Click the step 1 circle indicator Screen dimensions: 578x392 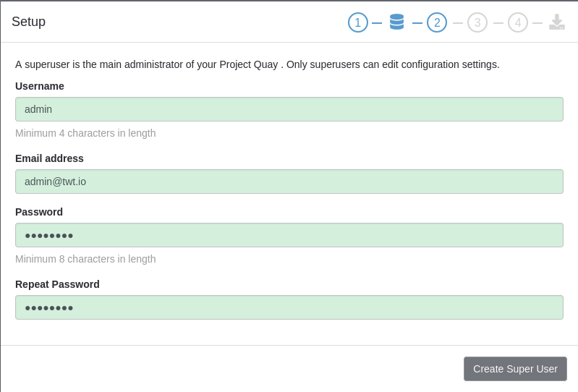[x=358, y=22]
